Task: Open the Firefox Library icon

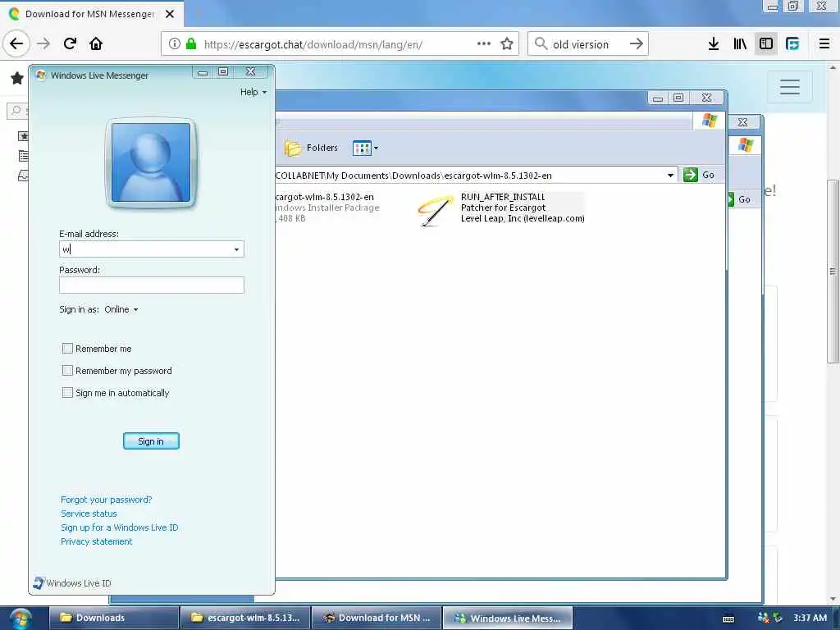Action: (740, 44)
